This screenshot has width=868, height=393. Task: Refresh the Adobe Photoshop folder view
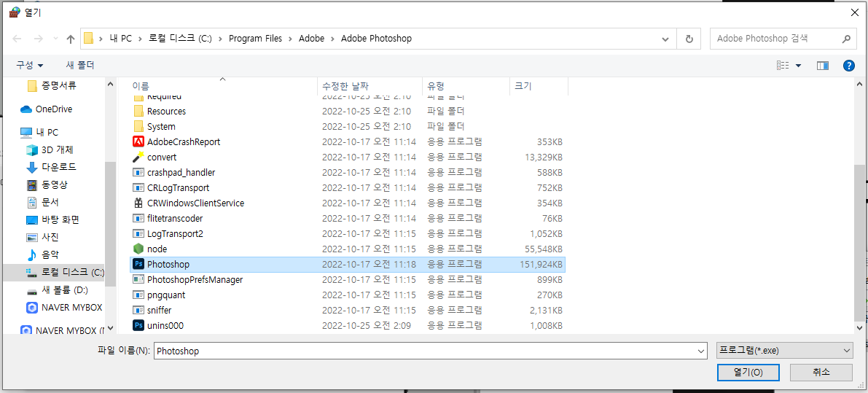click(689, 39)
